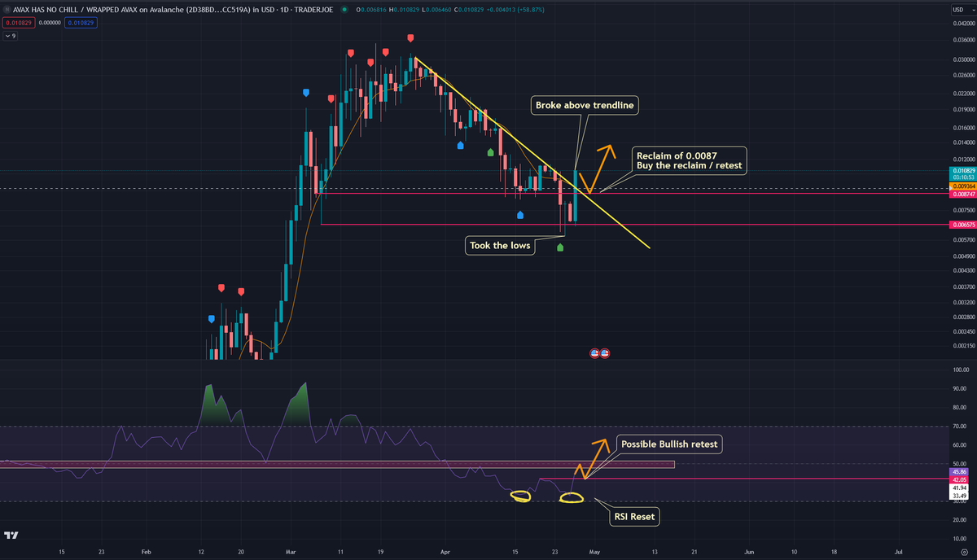
Task: Open the USD currency dropdown
Action: coord(958,11)
